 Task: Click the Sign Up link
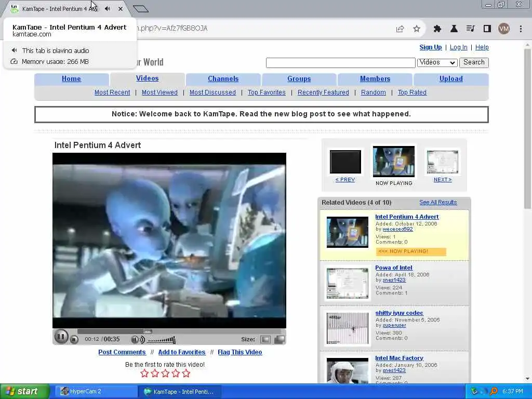(431, 47)
